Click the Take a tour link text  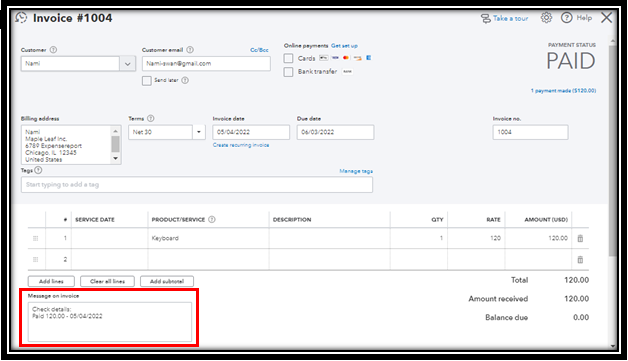[510, 18]
